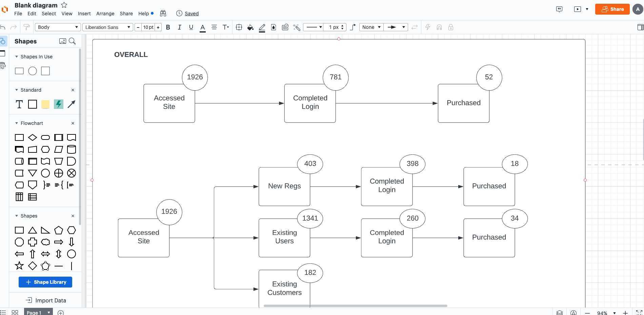Select the Line Color tool

(262, 27)
